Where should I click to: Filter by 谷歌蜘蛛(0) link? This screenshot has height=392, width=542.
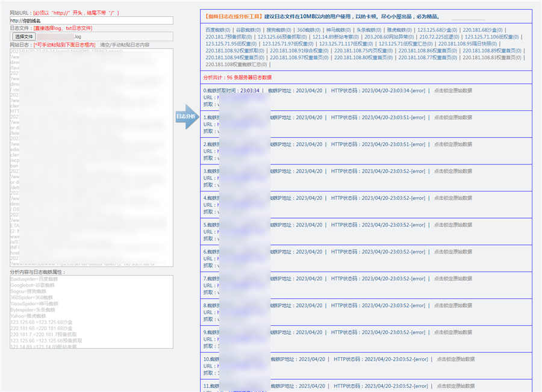click(248, 30)
